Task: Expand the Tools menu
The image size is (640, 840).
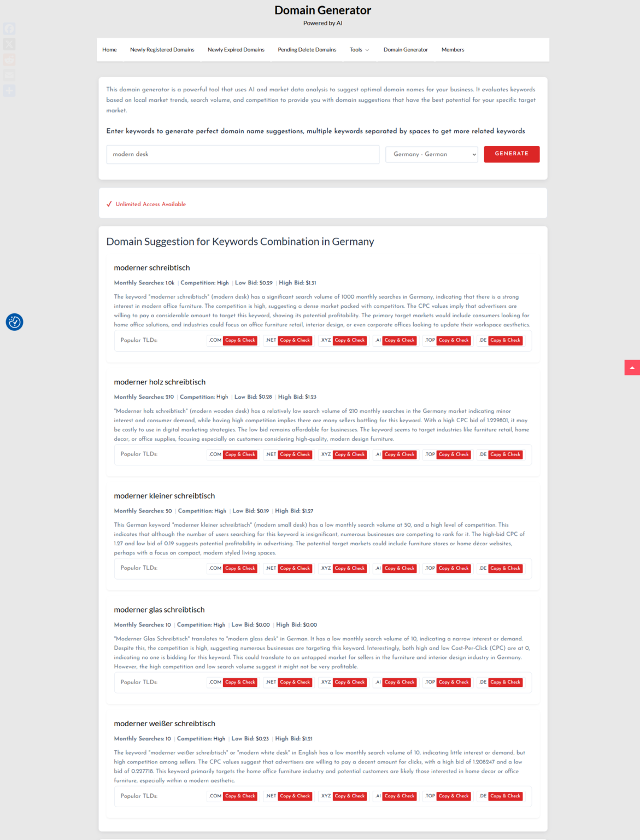Action: pos(359,50)
